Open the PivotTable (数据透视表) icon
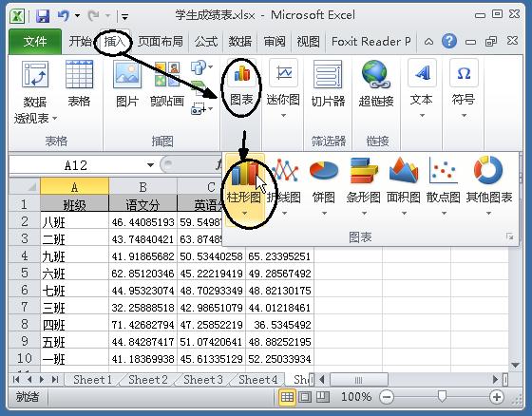This screenshot has width=532, height=416. tap(35, 74)
